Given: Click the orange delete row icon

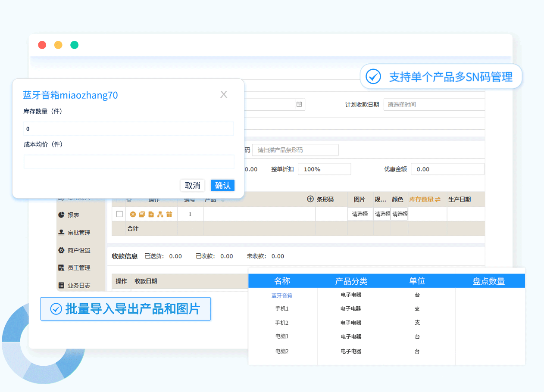Looking at the screenshot, I should coord(133,214).
